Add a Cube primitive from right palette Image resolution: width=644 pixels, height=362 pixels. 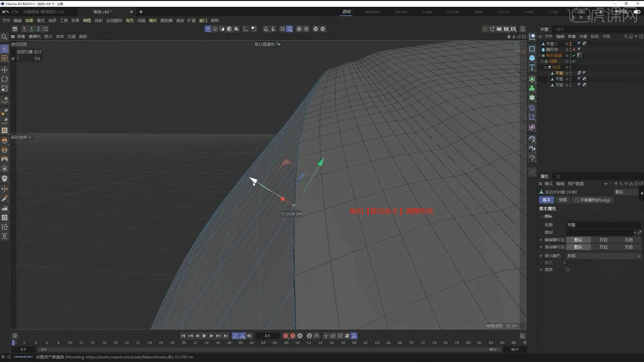coord(532,58)
